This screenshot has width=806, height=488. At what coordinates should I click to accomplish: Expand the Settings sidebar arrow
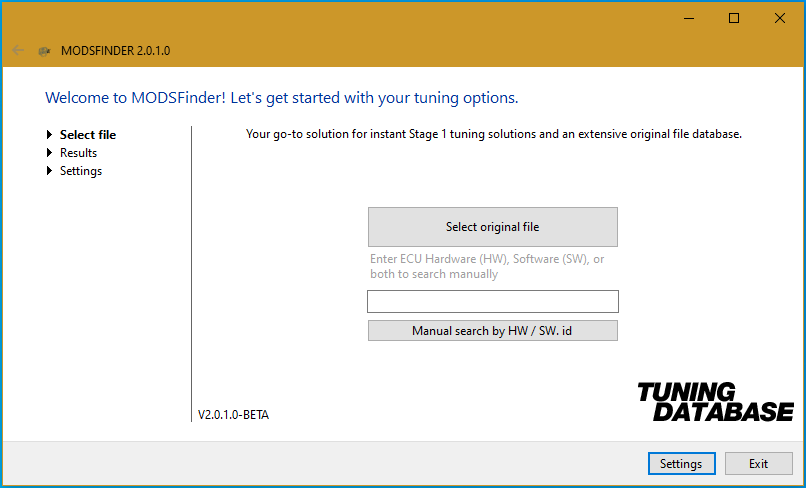49,171
